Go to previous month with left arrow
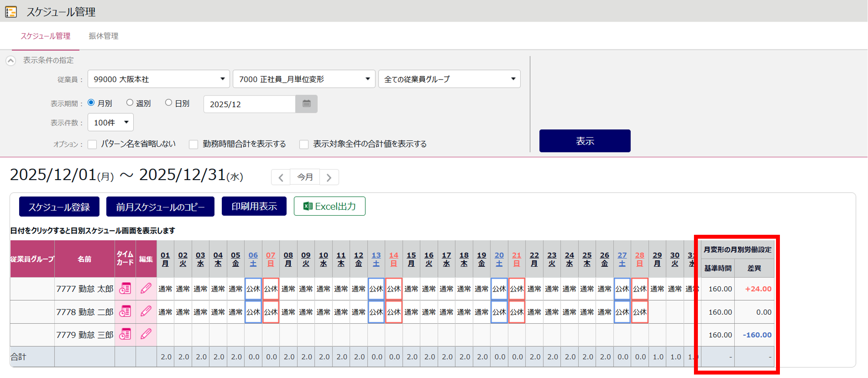The height and width of the screenshot is (378, 868). pyautogui.click(x=281, y=177)
